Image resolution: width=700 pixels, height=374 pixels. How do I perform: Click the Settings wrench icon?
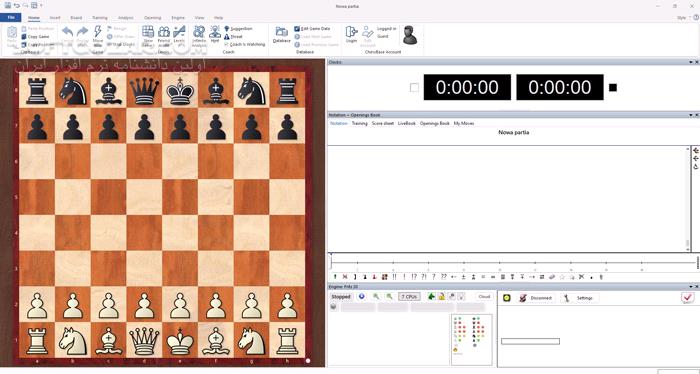[x=567, y=298]
